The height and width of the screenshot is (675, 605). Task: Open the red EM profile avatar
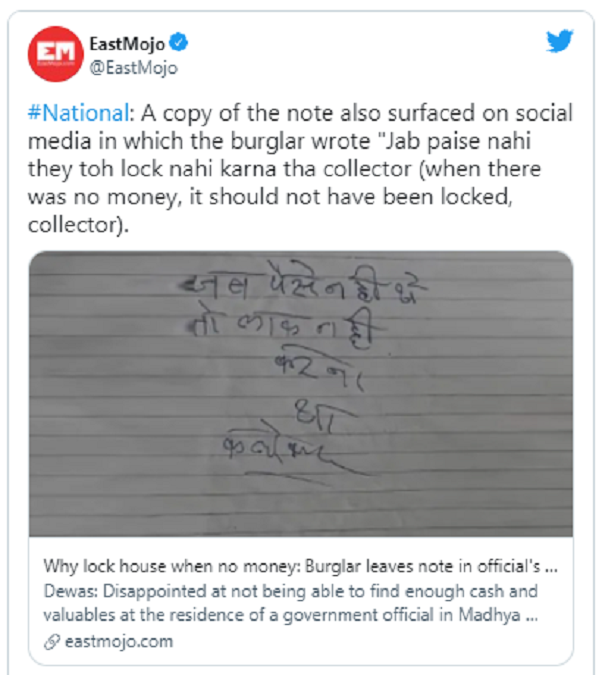(x=56, y=54)
